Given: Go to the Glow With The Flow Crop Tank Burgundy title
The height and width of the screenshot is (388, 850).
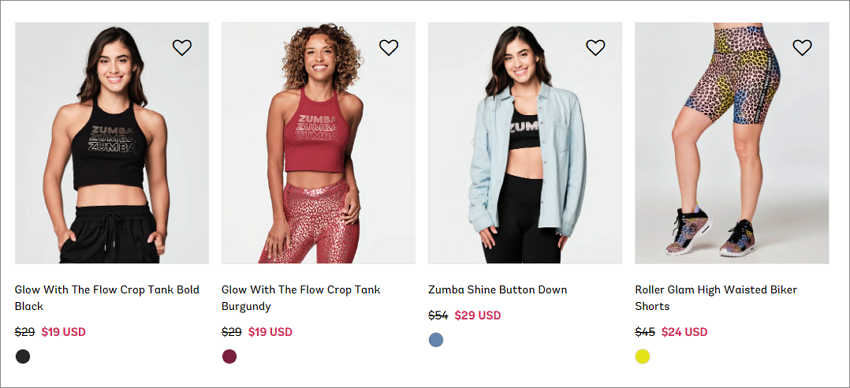Looking at the screenshot, I should (x=301, y=298).
